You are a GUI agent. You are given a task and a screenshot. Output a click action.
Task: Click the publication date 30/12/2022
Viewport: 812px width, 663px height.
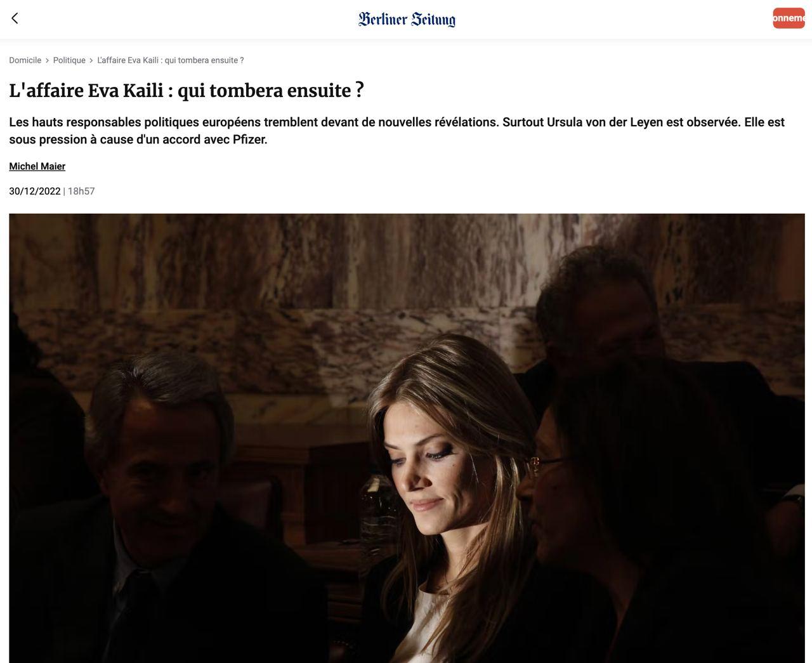pos(35,192)
